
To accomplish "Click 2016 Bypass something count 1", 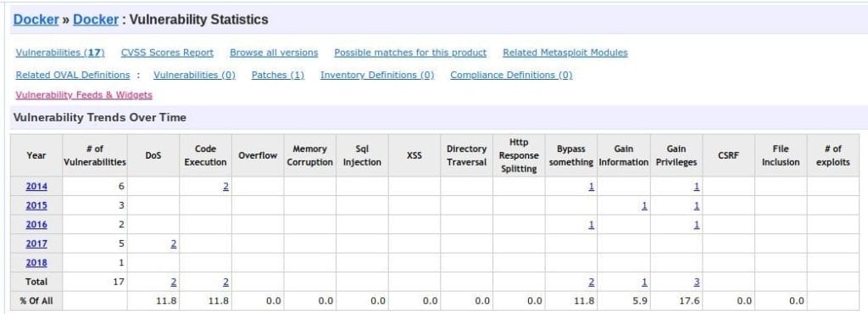I will tap(591, 225).
